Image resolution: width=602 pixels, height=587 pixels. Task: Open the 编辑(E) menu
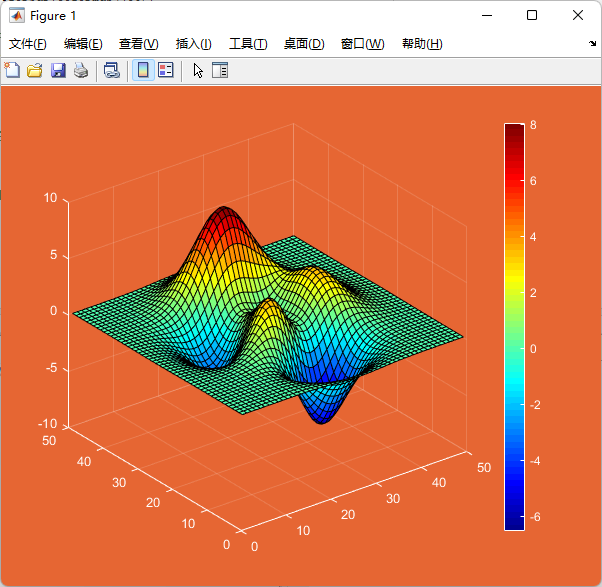click(x=83, y=44)
